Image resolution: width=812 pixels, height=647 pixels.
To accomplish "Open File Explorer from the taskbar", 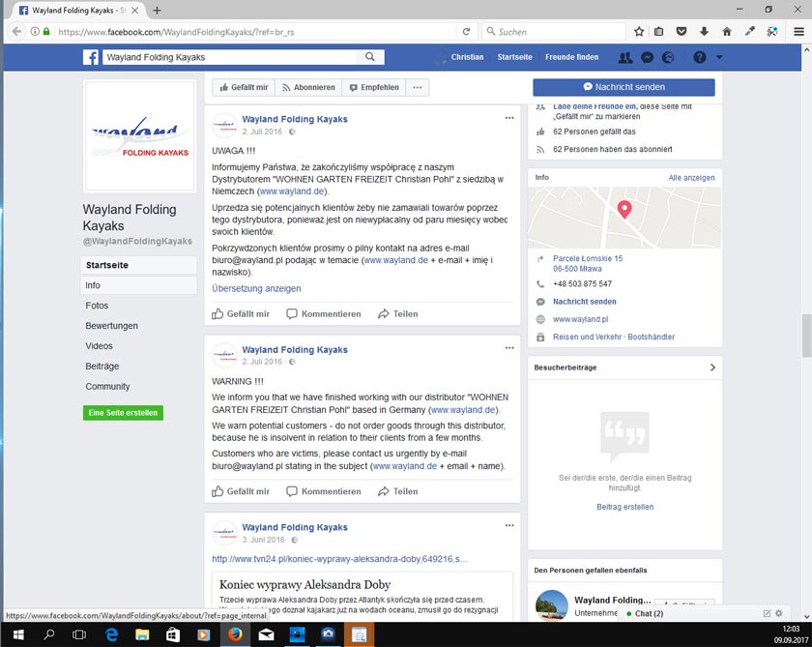I will [142, 634].
